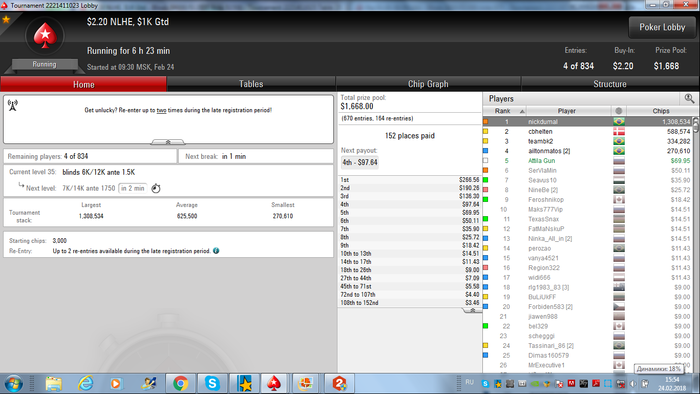The image size is (700, 394).
Task: Click the re-entry info icon
Action: click(216, 251)
